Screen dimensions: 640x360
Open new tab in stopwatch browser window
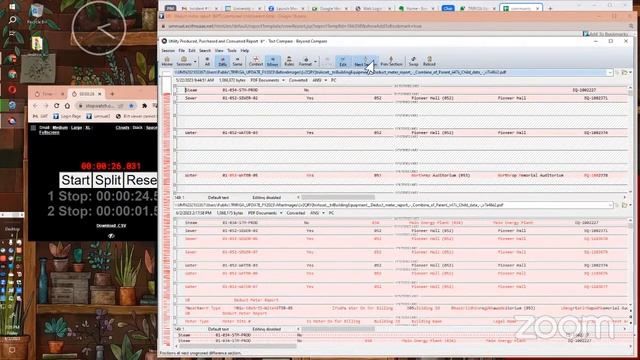(112, 94)
